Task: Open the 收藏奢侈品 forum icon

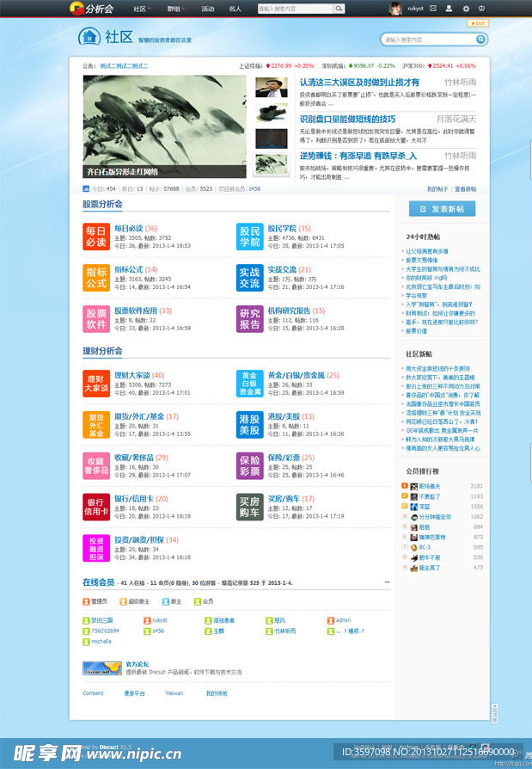Action: 96,466
